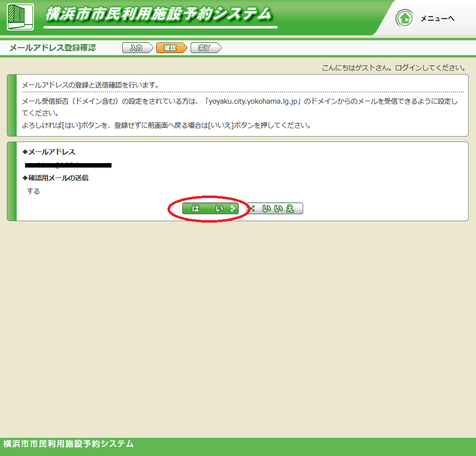Click the する value under confirmation mail
This screenshot has width=476, height=456.
[33, 191]
